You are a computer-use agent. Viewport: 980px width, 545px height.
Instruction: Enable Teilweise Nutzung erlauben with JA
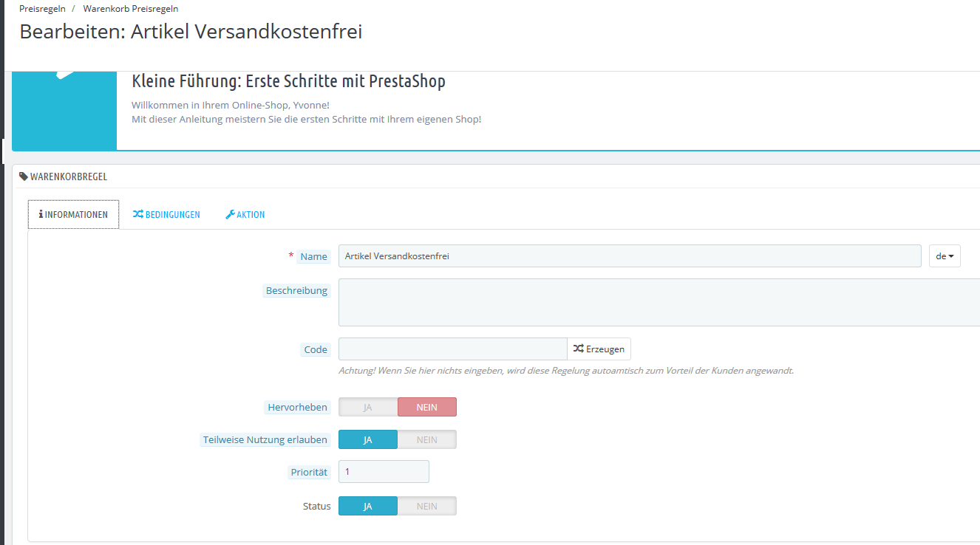click(x=368, y=439)
